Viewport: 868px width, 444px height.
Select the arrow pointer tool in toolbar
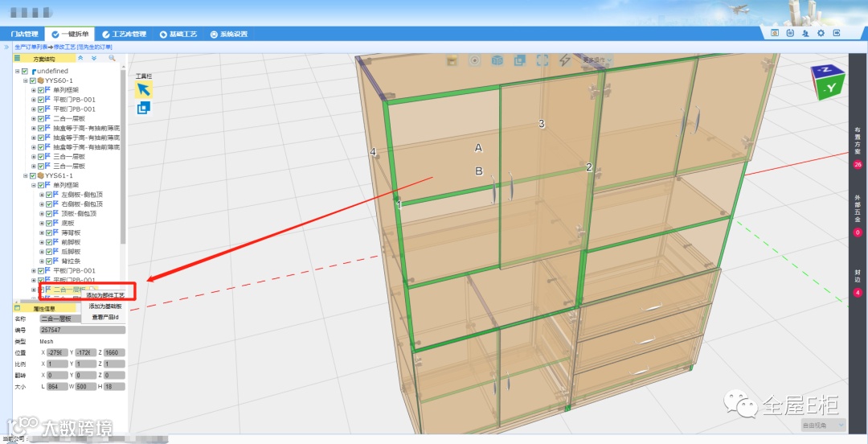point(144,89)
